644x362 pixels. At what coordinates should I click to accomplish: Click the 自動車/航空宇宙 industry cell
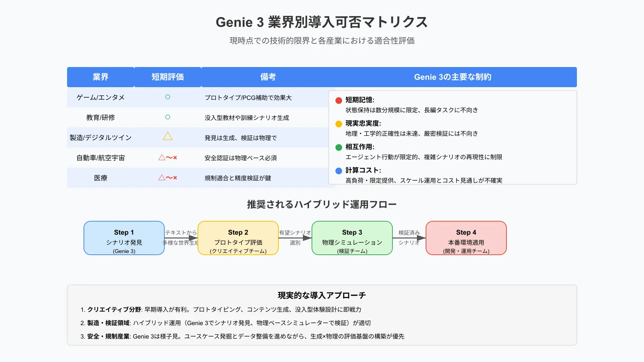tap(101, 158)
